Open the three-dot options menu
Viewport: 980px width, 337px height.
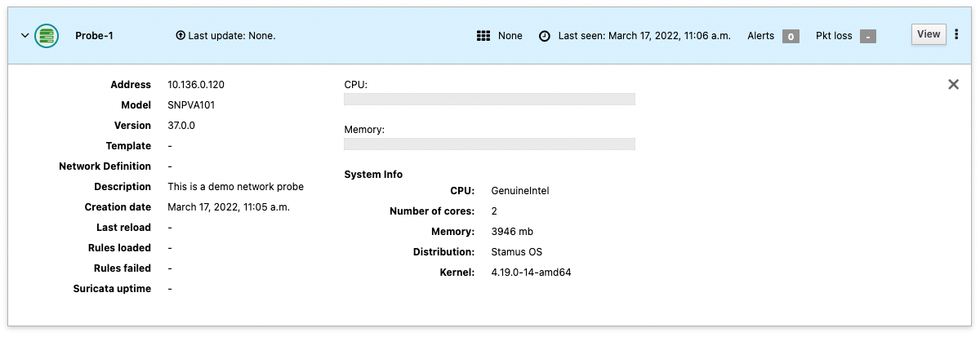956,34
